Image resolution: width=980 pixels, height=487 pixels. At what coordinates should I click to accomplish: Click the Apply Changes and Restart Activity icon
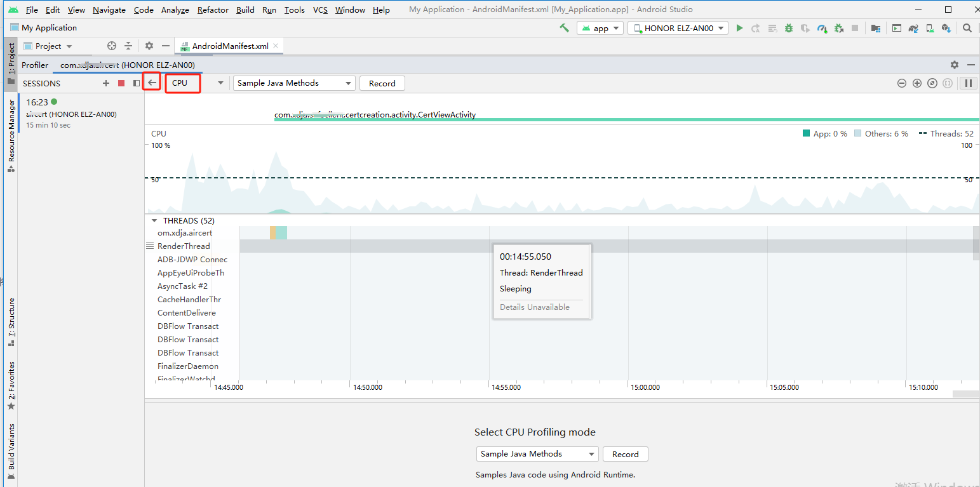point(756,28)
